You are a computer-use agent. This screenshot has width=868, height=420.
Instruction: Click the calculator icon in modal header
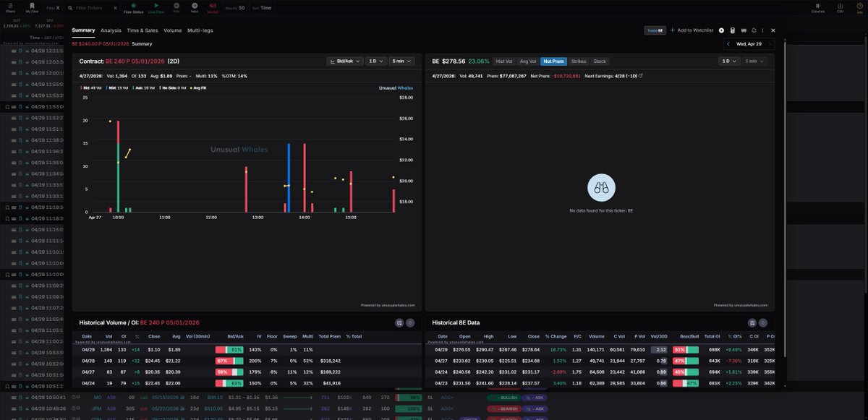click(733, 30)
